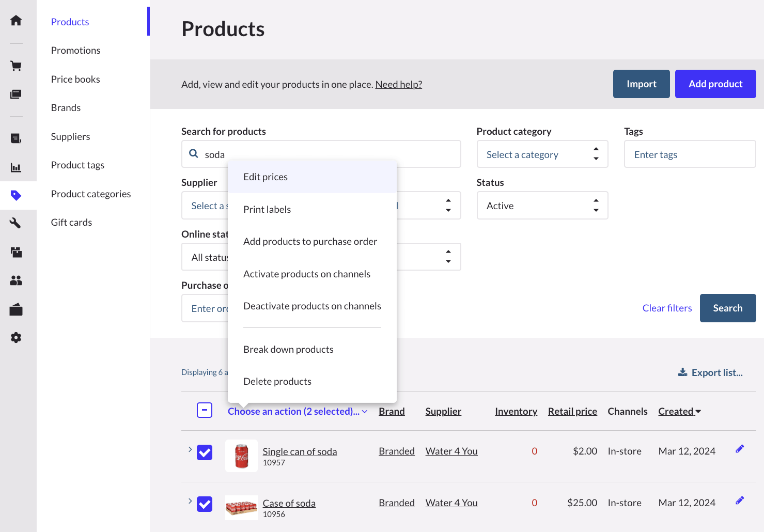Click the Export list download icon

click(x=683, y=371)
